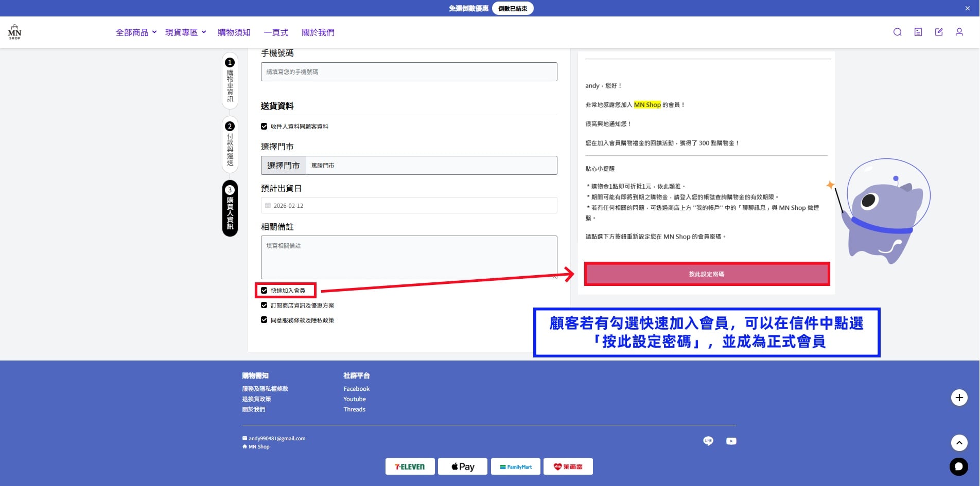Image resolution: width=980 pixels, height=486 pixels.
Task: Open the order list icon in header
Action: tap(918, 32)
